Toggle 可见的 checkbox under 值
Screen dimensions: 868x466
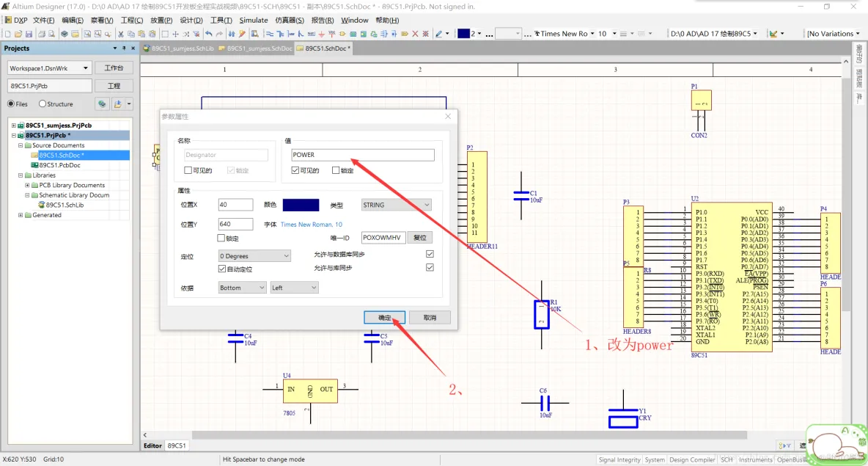[x=295, y=170]
